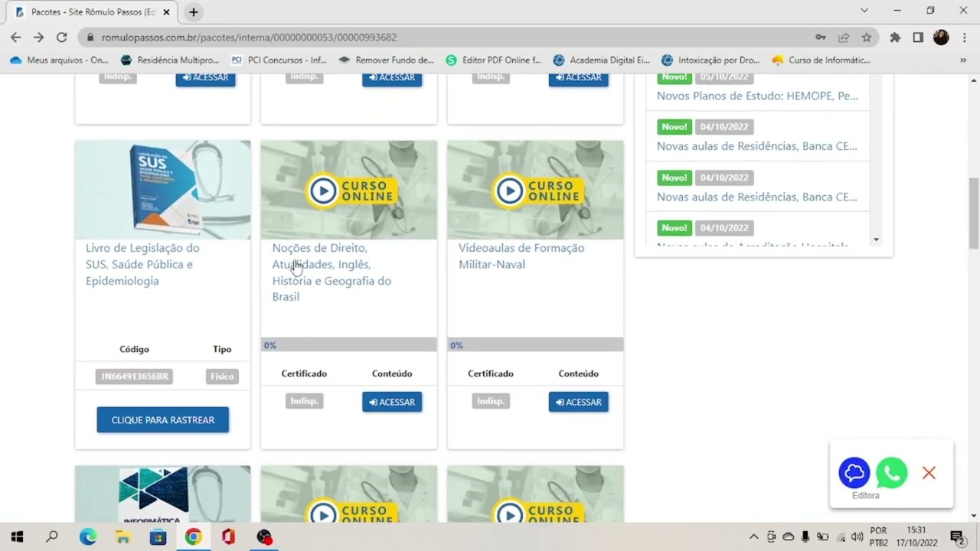Viewport: 980px width, 551px height.
Task: Open the Chrome profile avatar
Action: click(941, 37)
